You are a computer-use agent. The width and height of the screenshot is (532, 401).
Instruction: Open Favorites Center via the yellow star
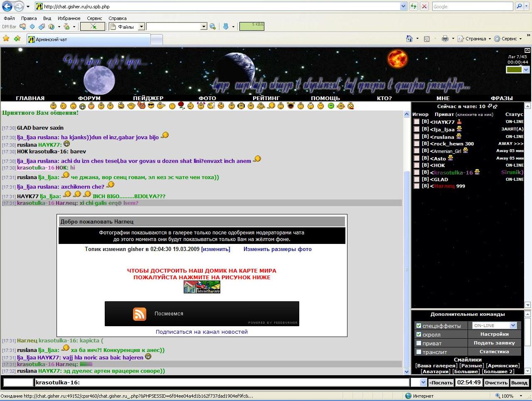(6, 39)
